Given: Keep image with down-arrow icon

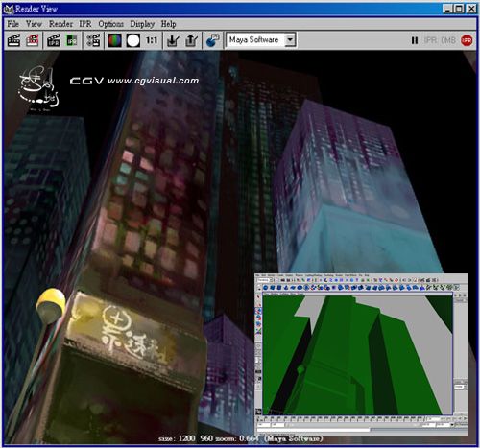Looking at the screenshot, I should [x=173, y=40].
